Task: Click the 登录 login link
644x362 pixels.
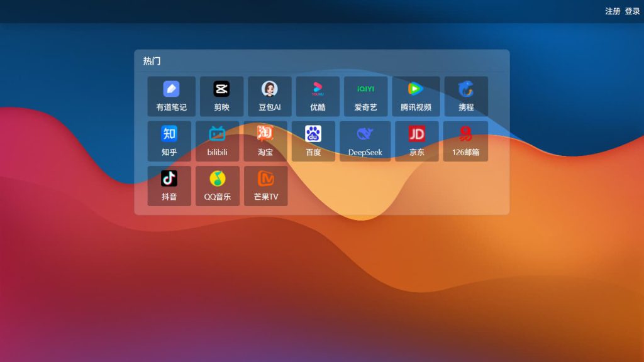Action: 632,11
